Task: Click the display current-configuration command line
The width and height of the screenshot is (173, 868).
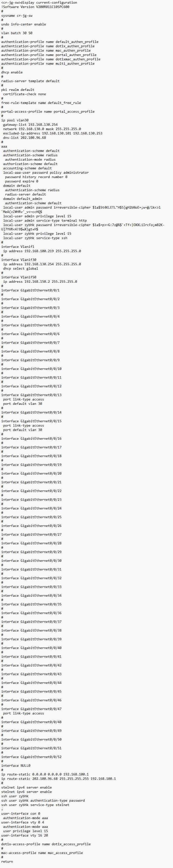Action: 39,3
